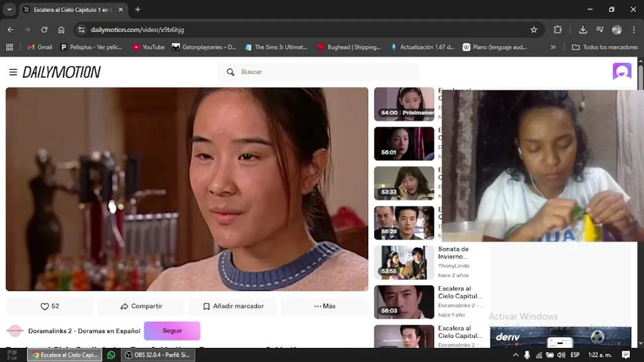The image size is (644, 362).
Task: Open the 56:26 video thumbnail
Action: (404, 223)
